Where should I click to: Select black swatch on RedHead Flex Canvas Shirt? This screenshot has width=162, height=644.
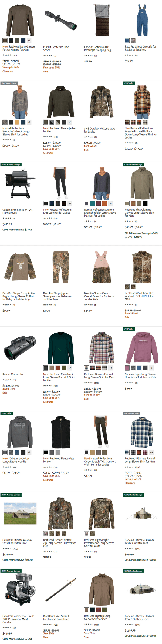click(145, 203)
